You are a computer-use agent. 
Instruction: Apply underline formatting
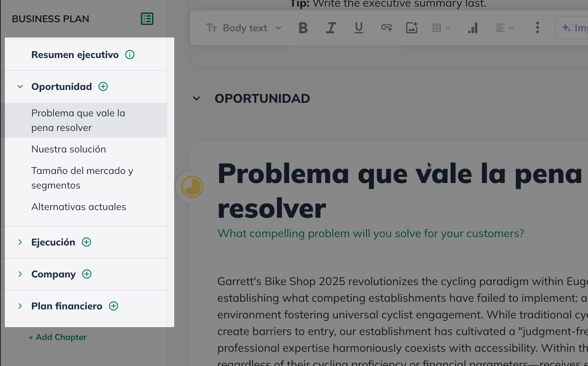click(x=359, y=28)
